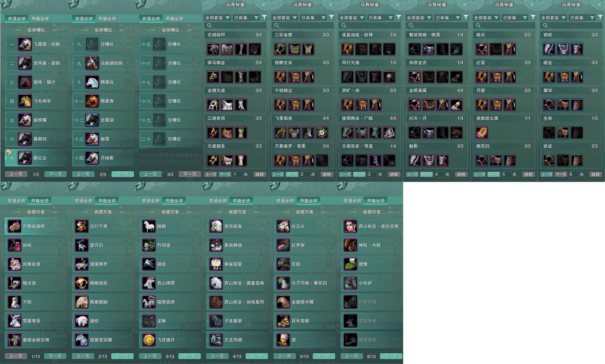Select mount 腾霜白 icon
605x364 pixels.
click(92, 82)
